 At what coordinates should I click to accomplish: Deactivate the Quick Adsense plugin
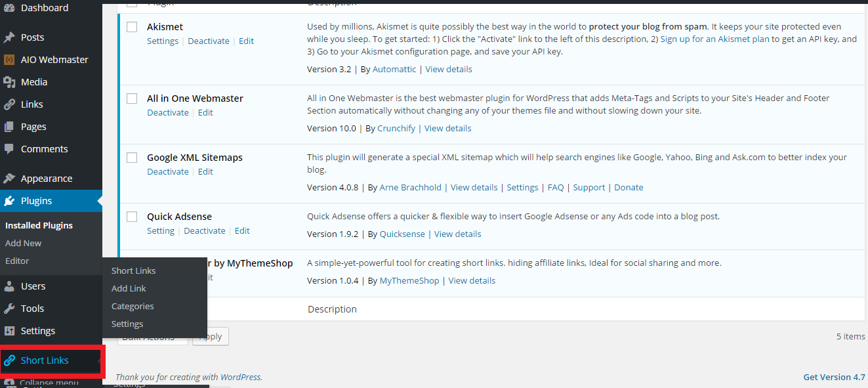tap(205, 230)
